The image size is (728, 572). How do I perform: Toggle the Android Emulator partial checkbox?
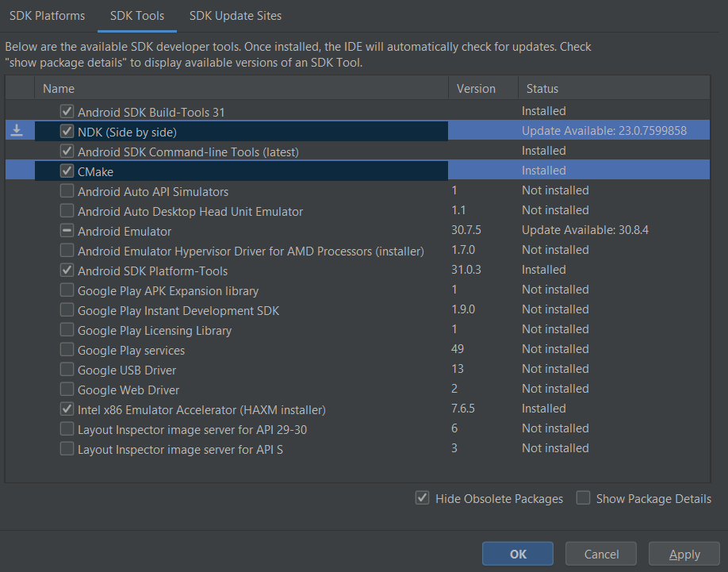click(67, 230)
